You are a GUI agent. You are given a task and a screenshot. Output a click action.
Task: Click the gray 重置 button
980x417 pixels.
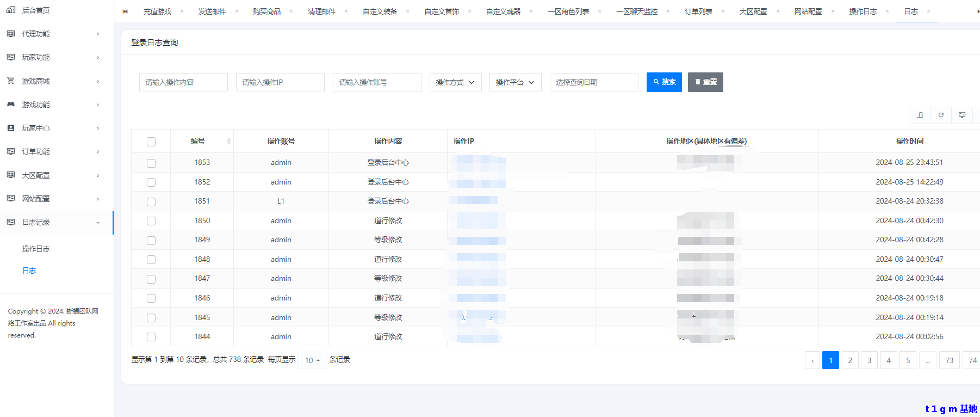pos(705,82)
